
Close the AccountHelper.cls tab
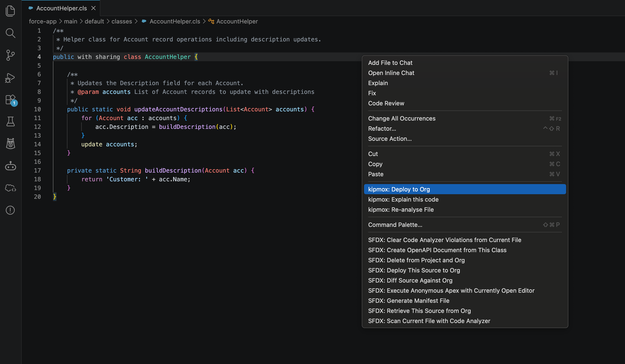[93, 8]
